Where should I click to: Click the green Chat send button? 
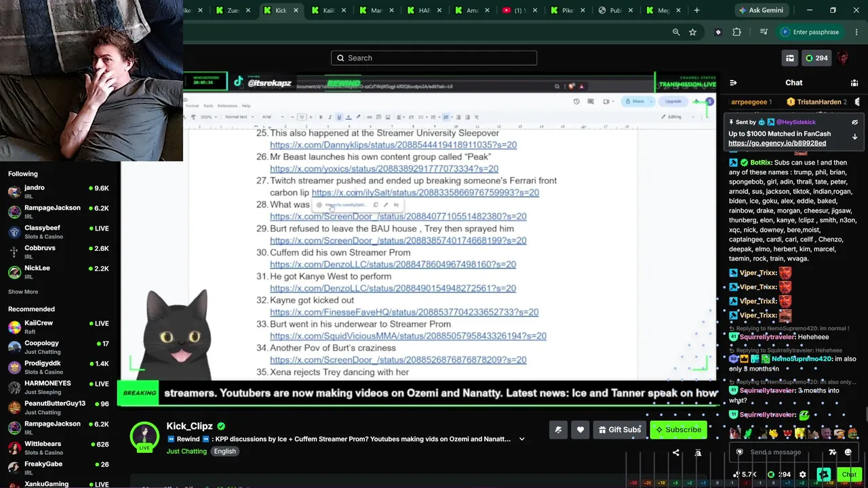(x=849, y=475)
